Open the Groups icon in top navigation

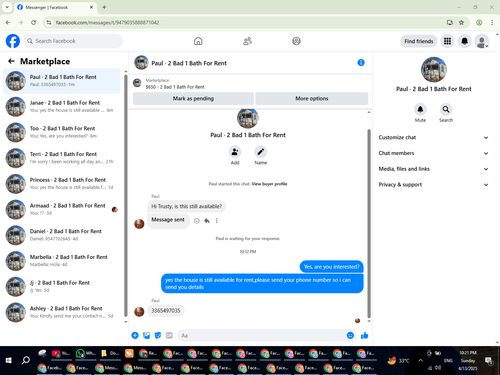coord(296,41)
